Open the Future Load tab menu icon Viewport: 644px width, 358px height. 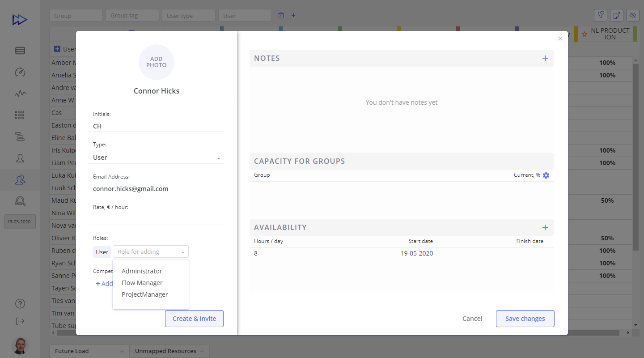pyautogui.click(x=122, y=351)
